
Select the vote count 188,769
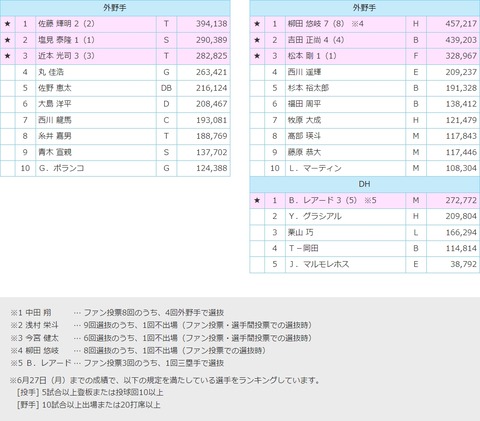pyautogui.click(x=211, y=136)
